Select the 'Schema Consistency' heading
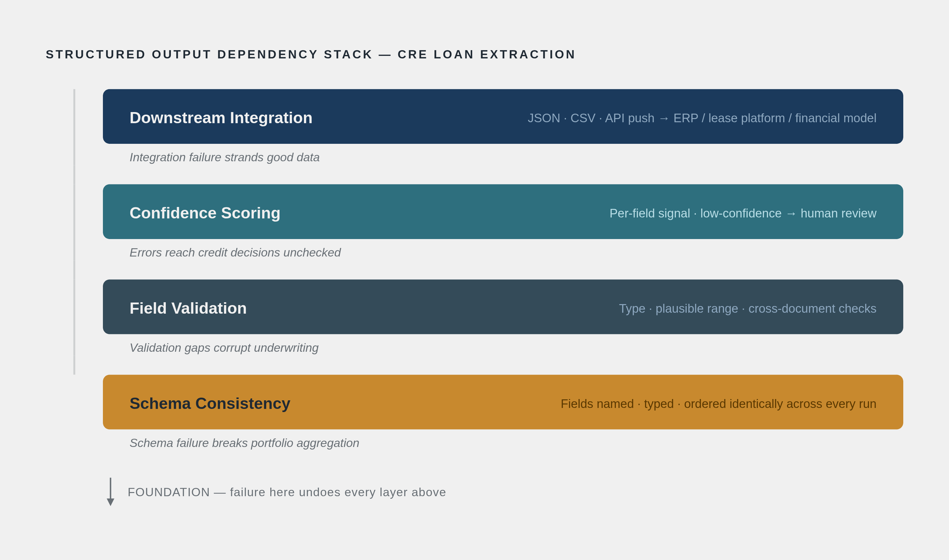The width and height of the screenshot is (949, 560). pos(210,403)
